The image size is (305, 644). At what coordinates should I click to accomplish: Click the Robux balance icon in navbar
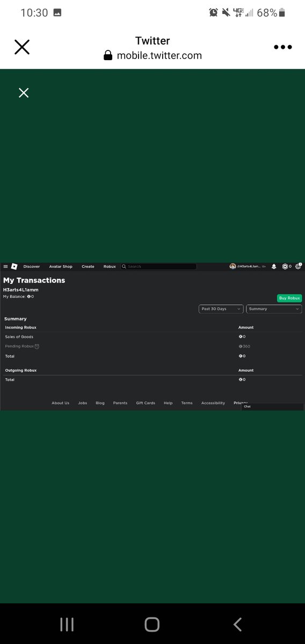point(285,266)
